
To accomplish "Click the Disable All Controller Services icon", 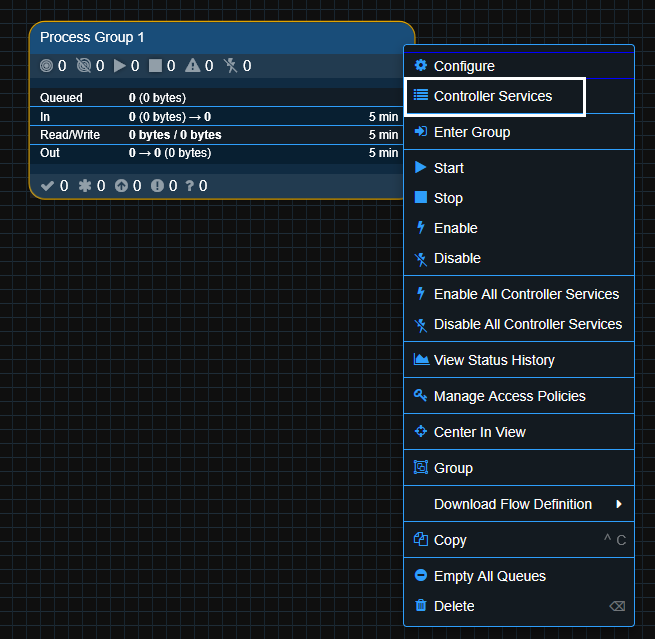I will click(421, 325).
